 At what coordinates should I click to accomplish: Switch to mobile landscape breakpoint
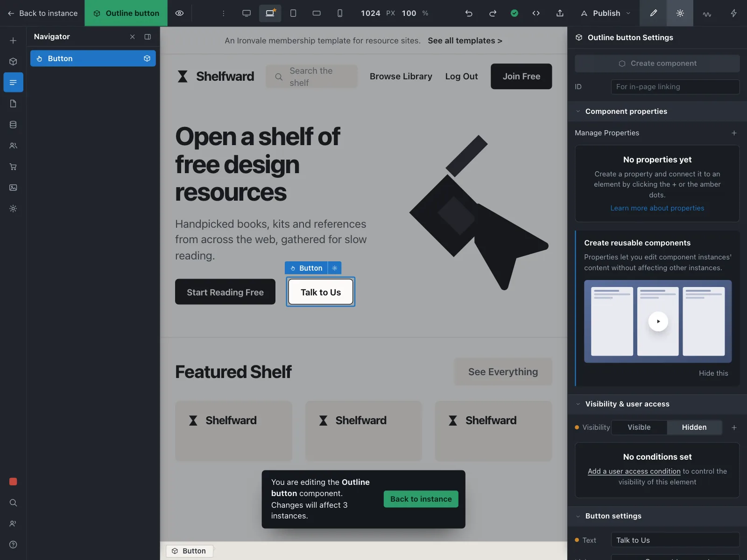317,13
